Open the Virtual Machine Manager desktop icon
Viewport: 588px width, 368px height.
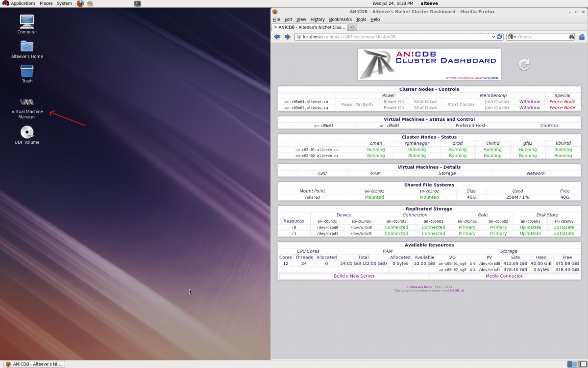(27, 102)
